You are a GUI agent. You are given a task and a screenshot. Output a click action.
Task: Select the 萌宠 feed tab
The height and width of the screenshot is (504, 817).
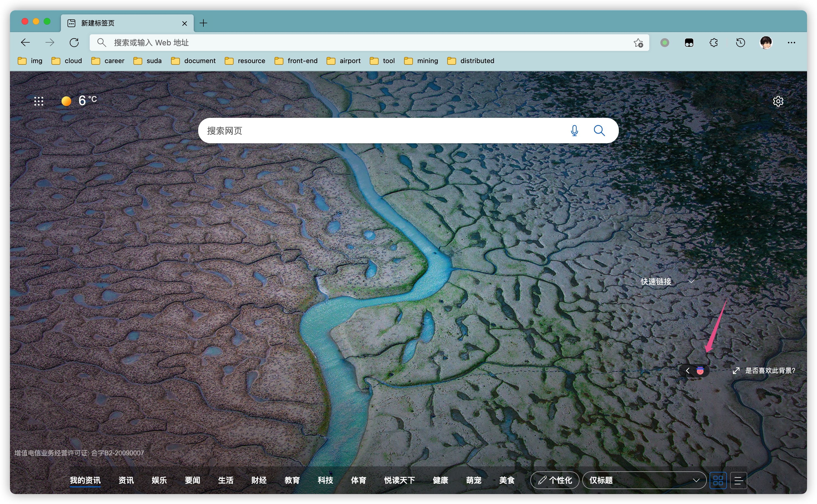point(474,480)
